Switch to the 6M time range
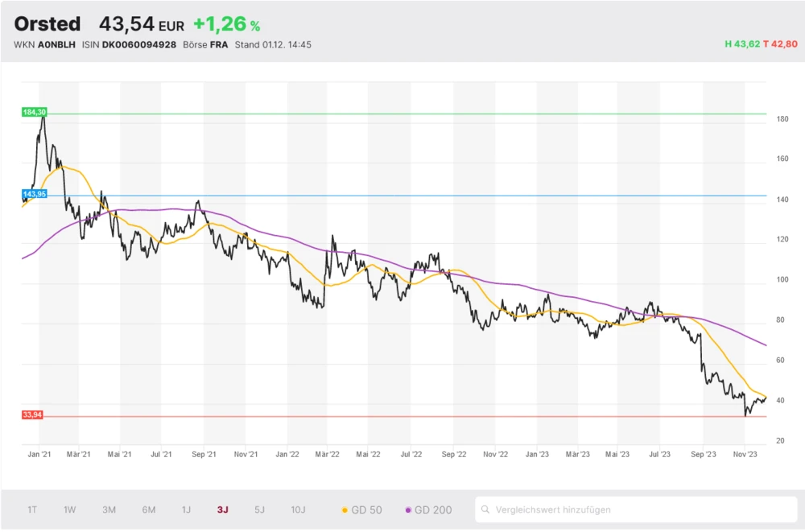Screen dimensions: 805x532 [x=148, y=509]
